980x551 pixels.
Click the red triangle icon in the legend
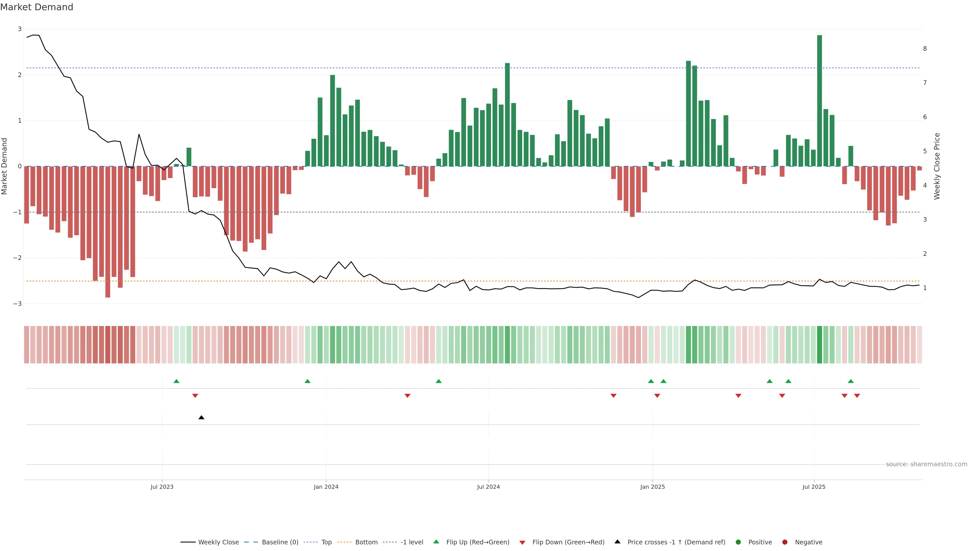(522, 542)
